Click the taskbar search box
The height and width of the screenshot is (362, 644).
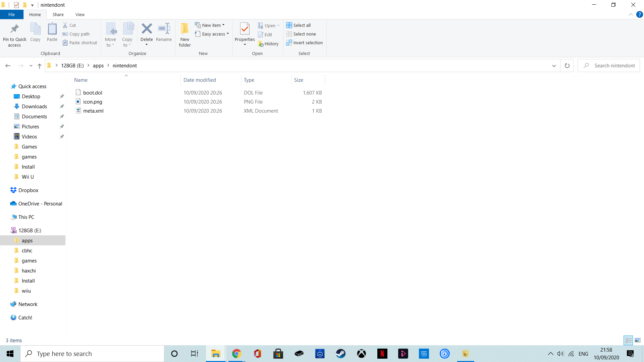tap(93, 354)
